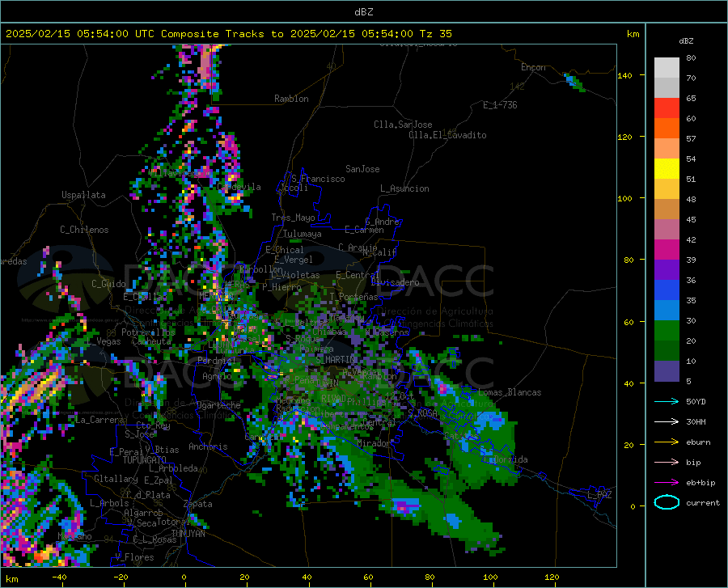Click the Tz 35 threshold text
The height and width of the screenshot is (588, 728).
coord(435,34)
